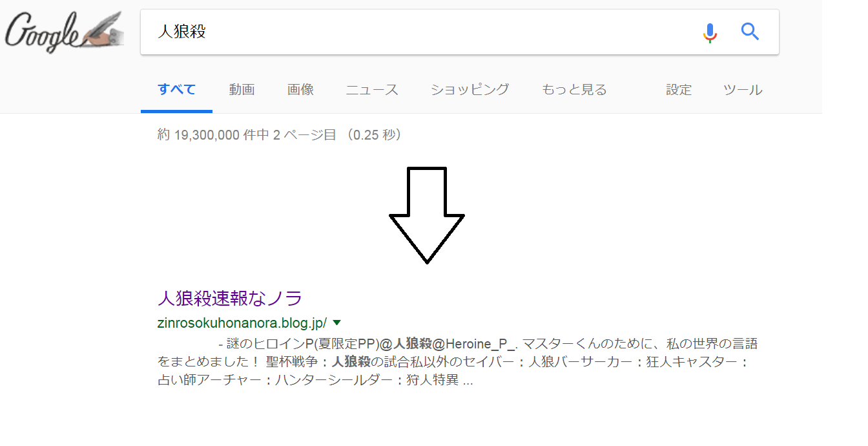This screenshot has height=446, width=868.
Task: Click the blue magnifier search icon
Action: click(x=750, y=32)
